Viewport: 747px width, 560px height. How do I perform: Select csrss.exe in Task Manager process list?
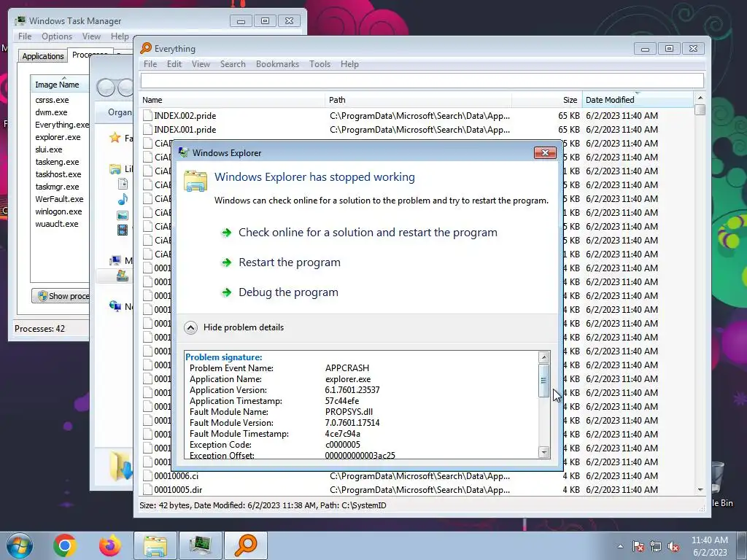click(x=52, y=100)
